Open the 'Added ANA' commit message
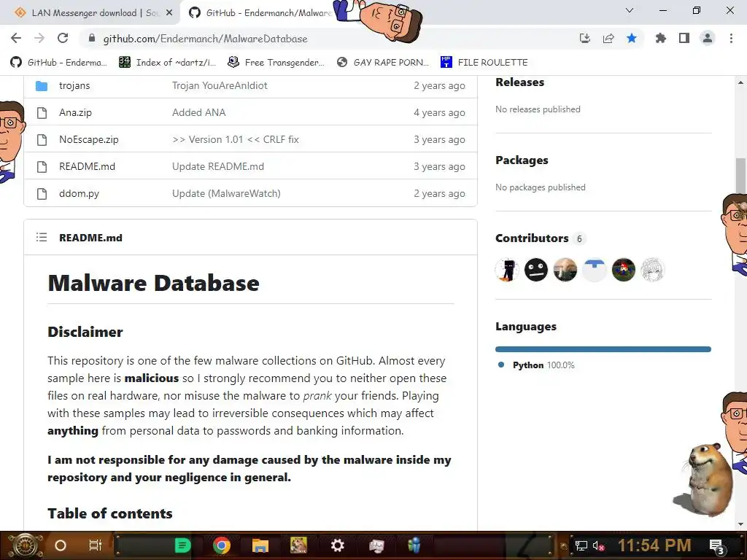 click(198, 113)
